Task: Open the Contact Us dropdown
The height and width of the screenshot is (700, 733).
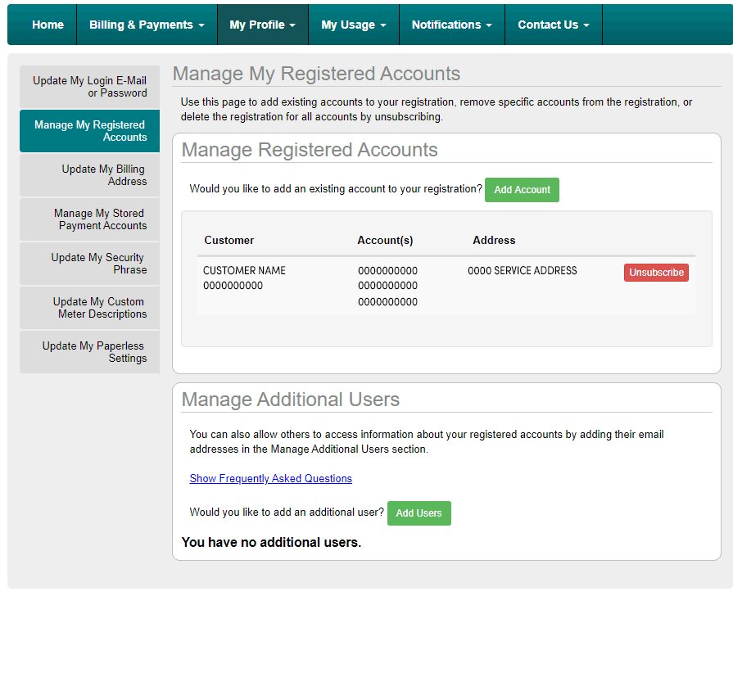Action: click(x=554, y=25)
